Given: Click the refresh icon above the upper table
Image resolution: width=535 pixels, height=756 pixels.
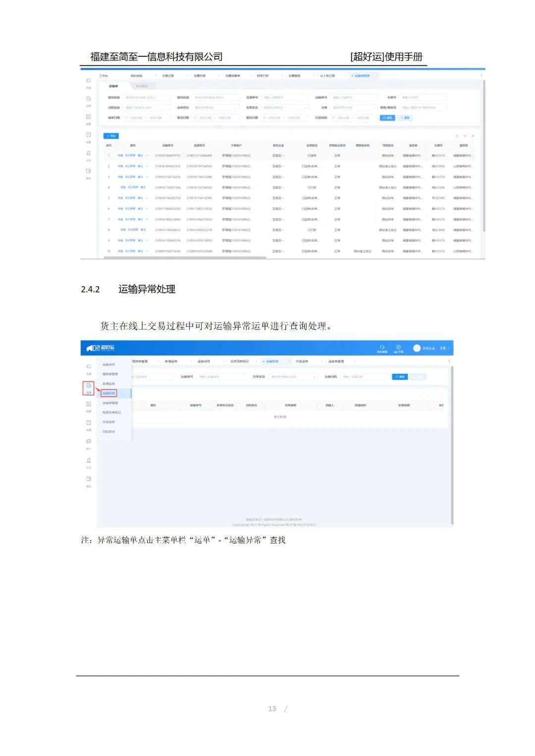Looking at the screenshot, I should coord(458,136).
